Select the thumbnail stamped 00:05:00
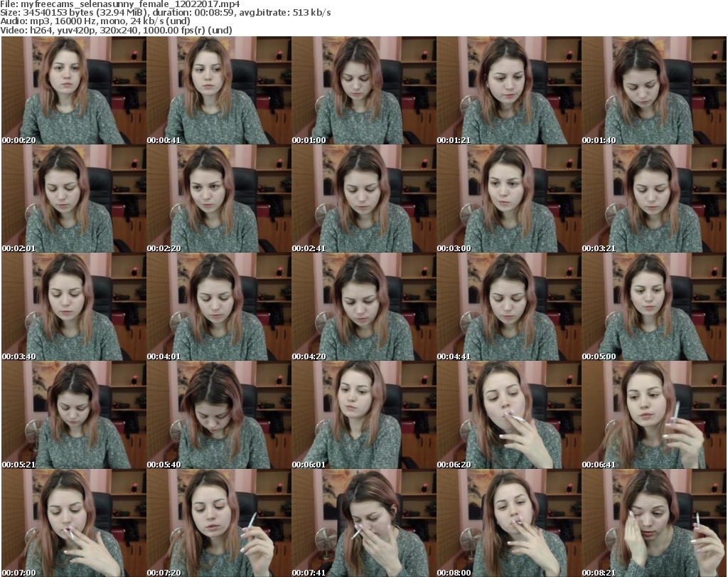This screenshot has height=577, width=728. [x=654, y=307]
